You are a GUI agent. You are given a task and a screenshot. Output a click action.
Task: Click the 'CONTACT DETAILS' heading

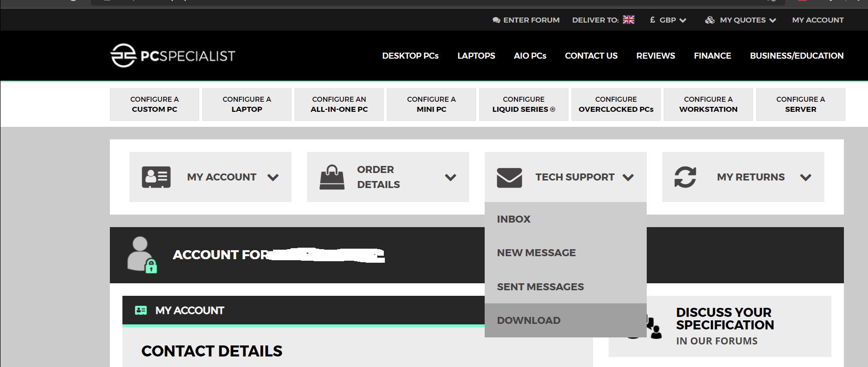tap(212, 351)
